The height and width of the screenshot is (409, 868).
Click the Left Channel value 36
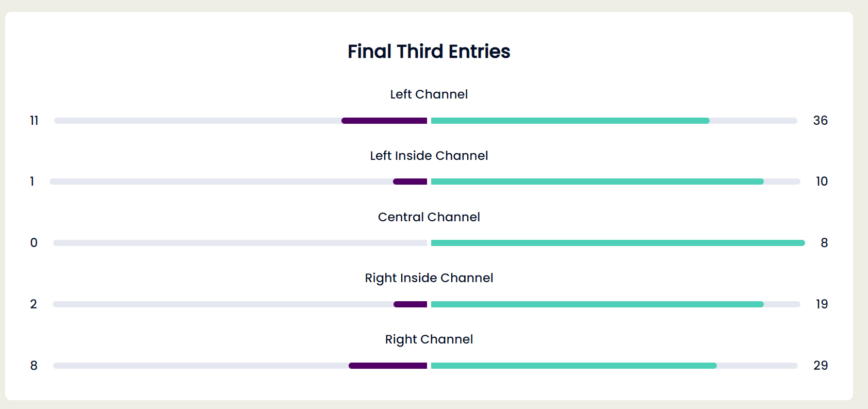click(820, 121)
